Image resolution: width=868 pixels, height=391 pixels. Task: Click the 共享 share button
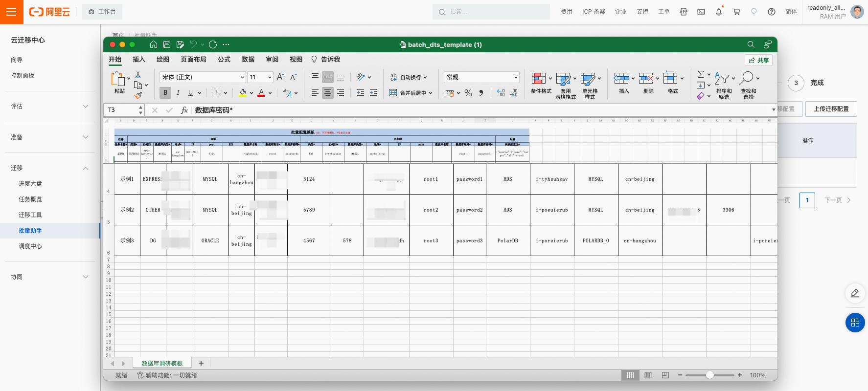click(x=758, y=60)
